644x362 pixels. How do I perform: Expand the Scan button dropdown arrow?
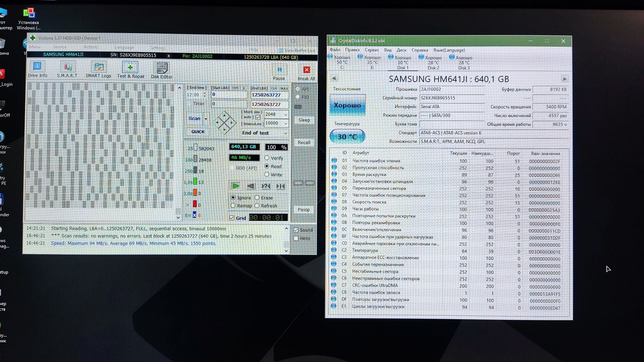click(206, 119)
